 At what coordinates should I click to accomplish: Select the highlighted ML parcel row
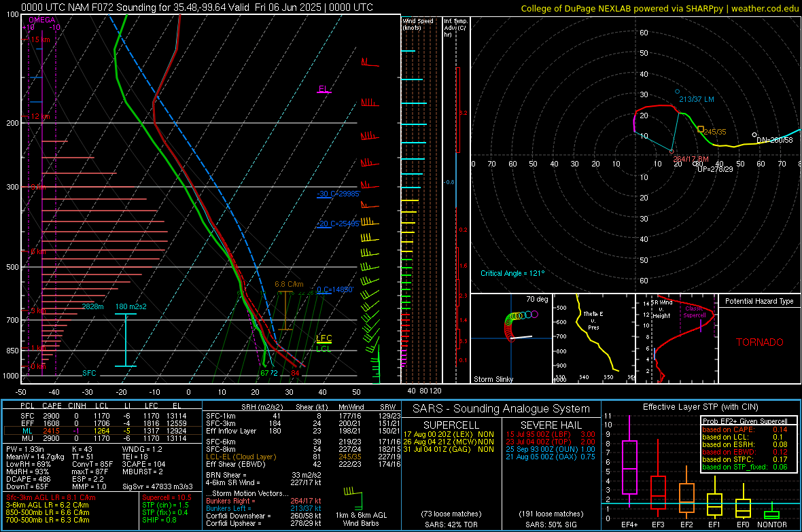(103, 431)
